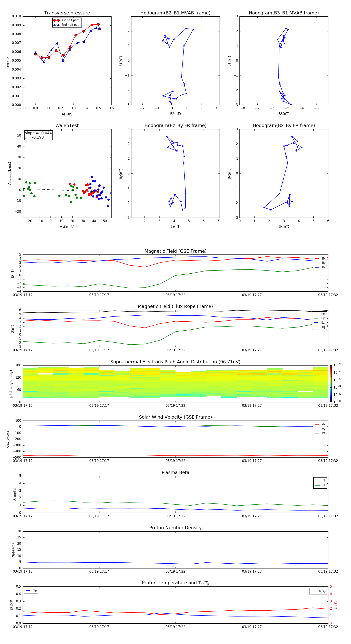Click 'Hodogram(B3_B1 MVAB frame)' title

[x=284, y=13]
